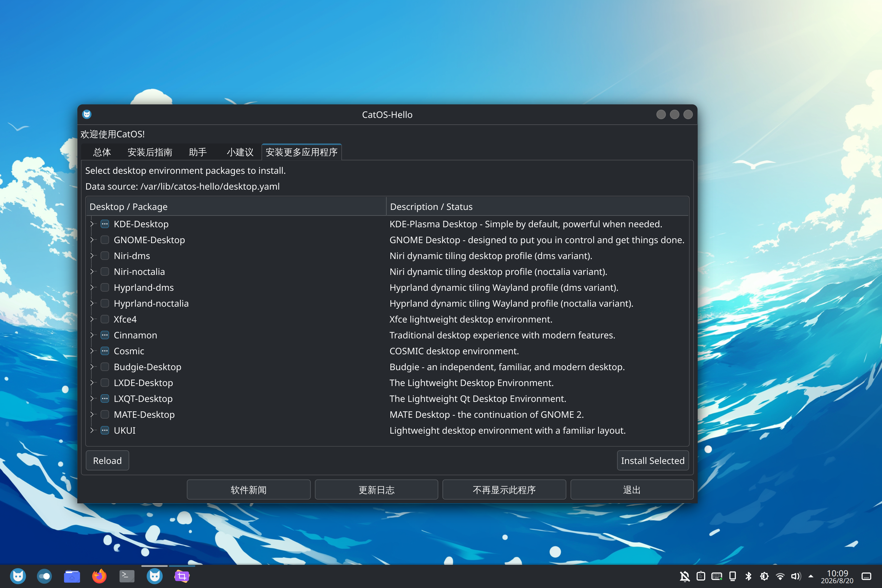Open brightness control in tray
Screen dimensions: 882x588
pyautogui.click(x=764, y=576)
